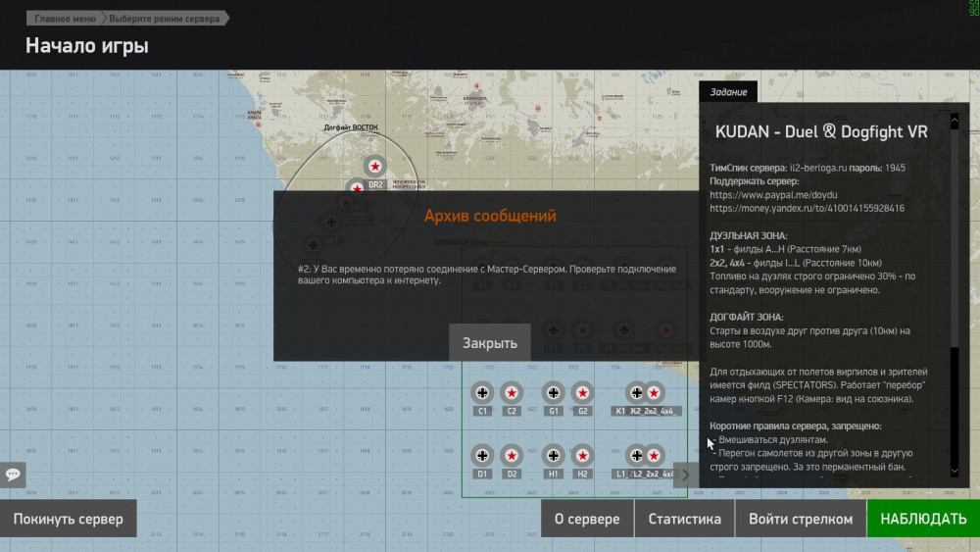Join as gunner via Войти стрелком
Screen dimensions: 980x552
(x=801, y=519)
